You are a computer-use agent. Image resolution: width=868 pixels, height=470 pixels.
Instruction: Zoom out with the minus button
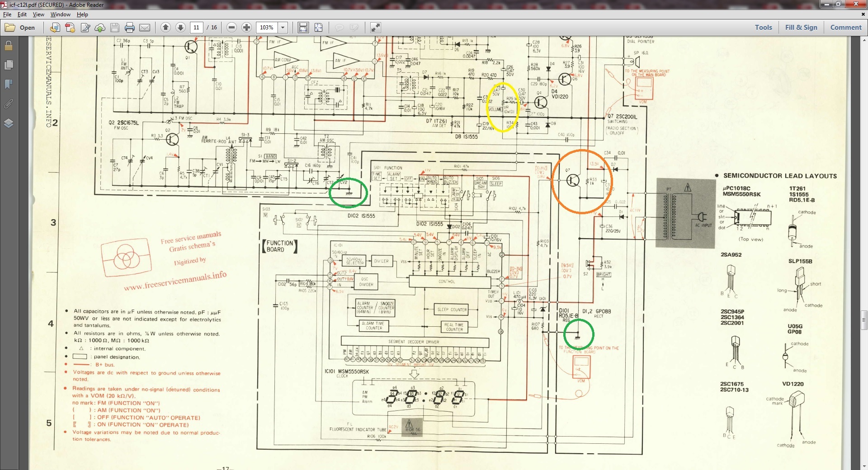(x=231, y=28)
